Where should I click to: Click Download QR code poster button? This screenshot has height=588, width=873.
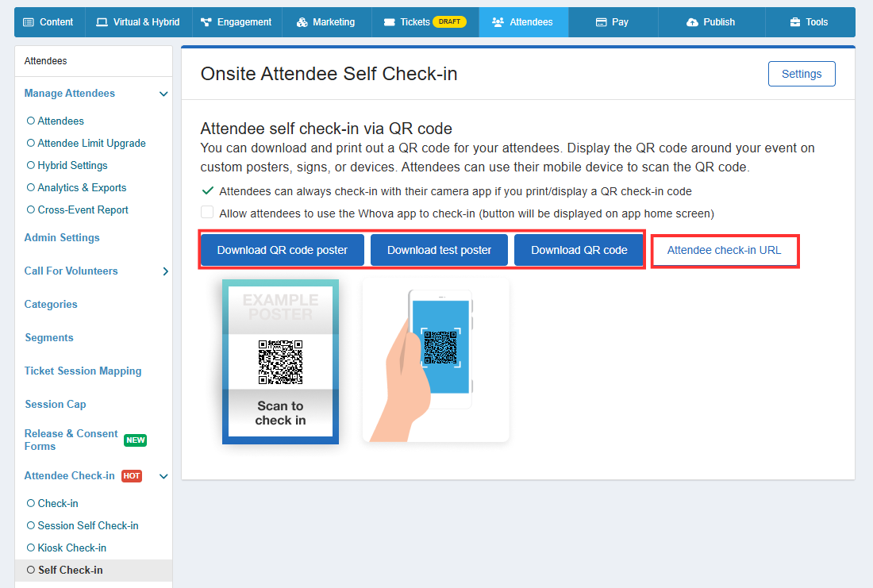click(283, 250)
